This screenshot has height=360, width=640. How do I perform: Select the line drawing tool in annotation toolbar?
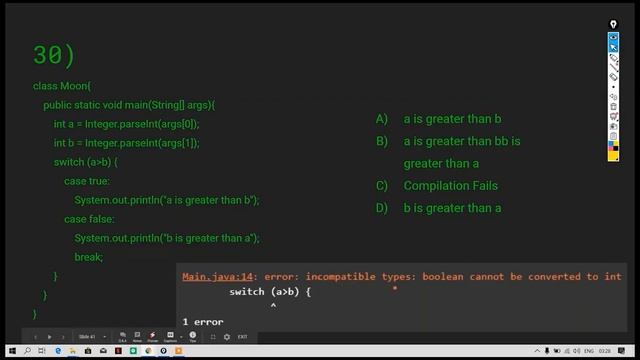pos(613,67)
